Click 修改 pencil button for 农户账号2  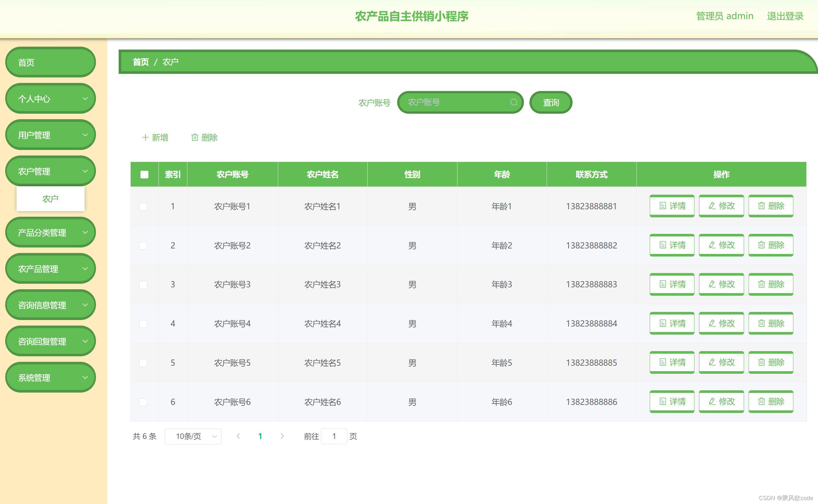tap(721, 245)
